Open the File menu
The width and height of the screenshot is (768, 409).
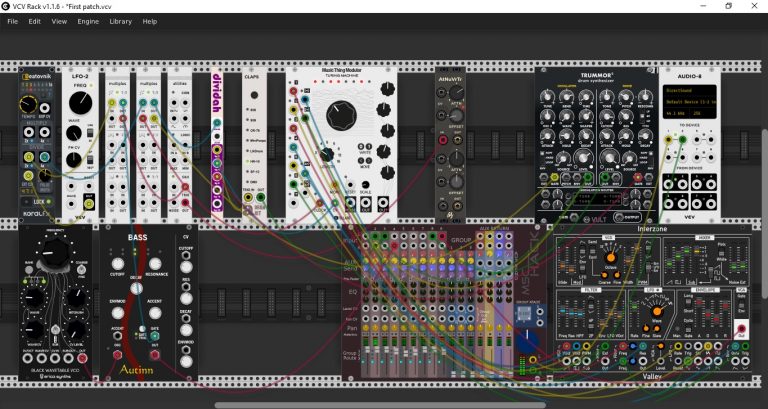(x=12, y=21)
